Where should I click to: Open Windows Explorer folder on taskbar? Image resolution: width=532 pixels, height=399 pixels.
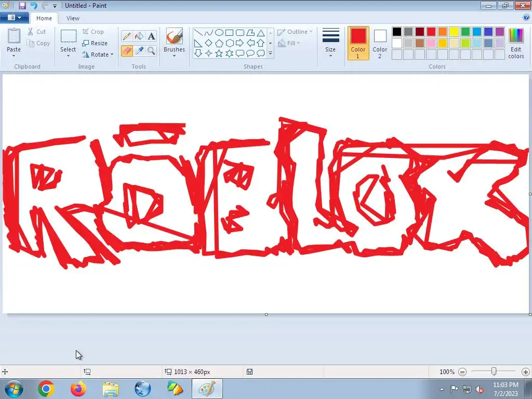click(111, 389)
